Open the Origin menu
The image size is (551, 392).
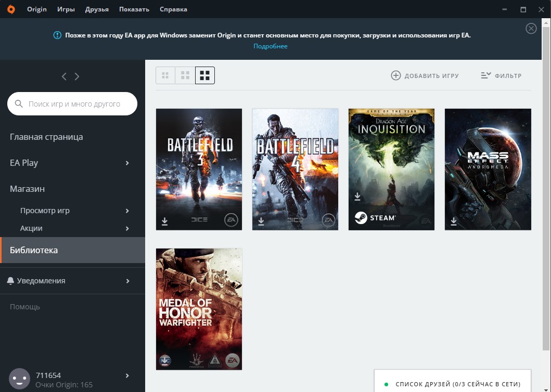click(x=37, y=9)
